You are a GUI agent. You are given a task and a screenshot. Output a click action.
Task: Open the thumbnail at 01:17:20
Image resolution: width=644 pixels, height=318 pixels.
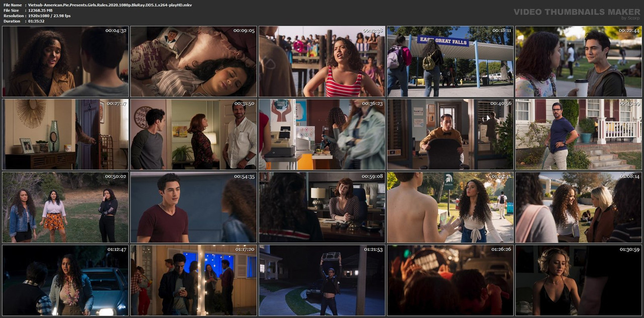[x=194, y=280]
